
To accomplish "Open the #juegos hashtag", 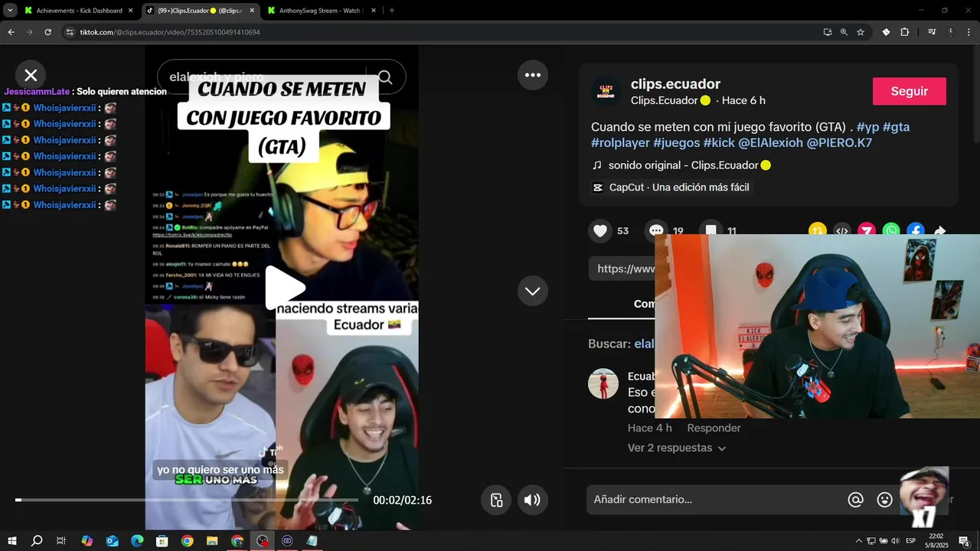I will pos(676,143).
